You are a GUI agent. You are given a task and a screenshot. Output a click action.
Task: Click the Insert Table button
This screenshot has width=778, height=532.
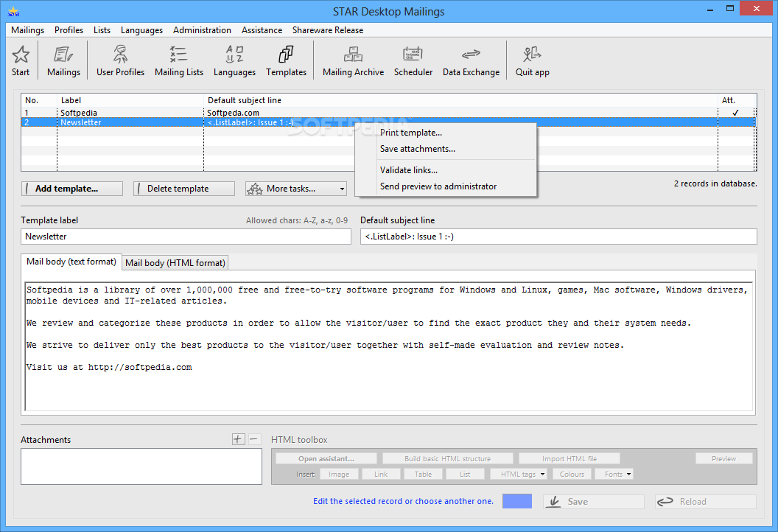[423, 474]
